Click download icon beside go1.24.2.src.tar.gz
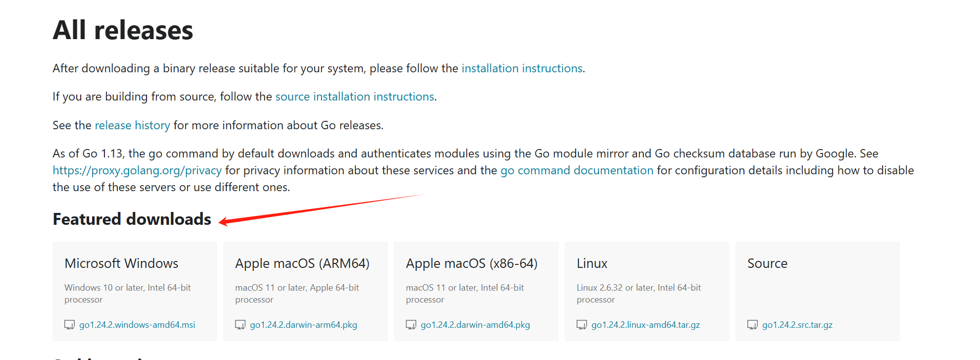The image size is (980, 360). [752, 325]
